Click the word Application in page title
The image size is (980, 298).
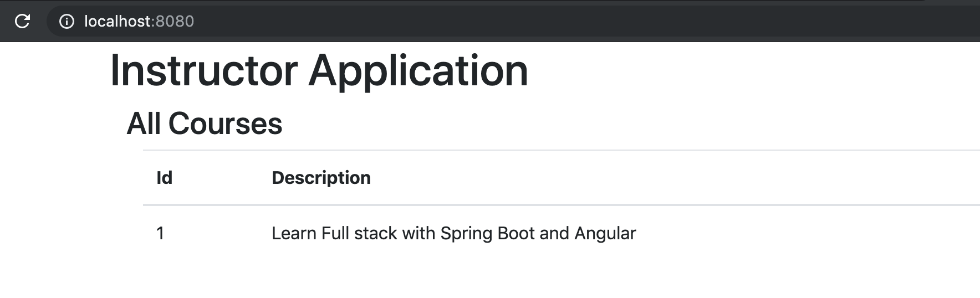[x=418, y=72]
